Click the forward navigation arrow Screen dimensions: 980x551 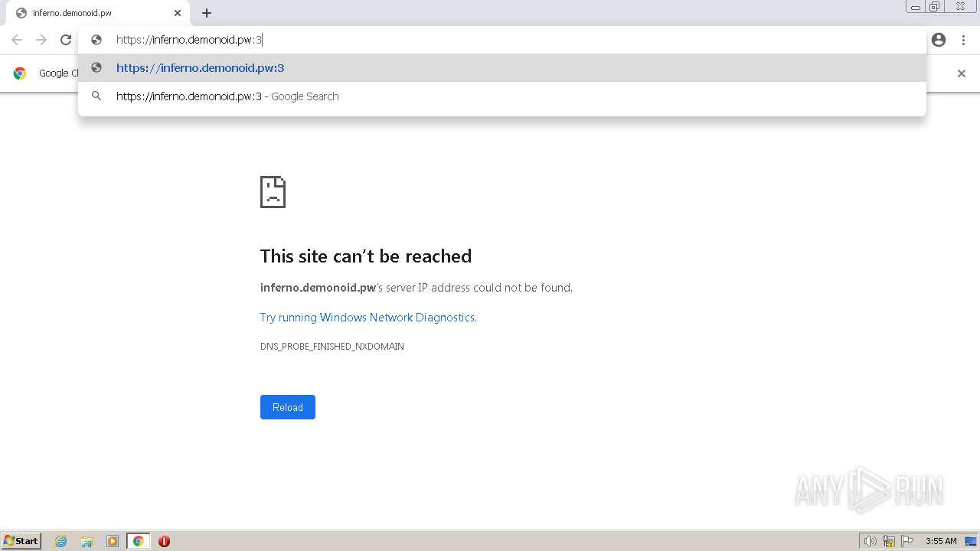41,40
